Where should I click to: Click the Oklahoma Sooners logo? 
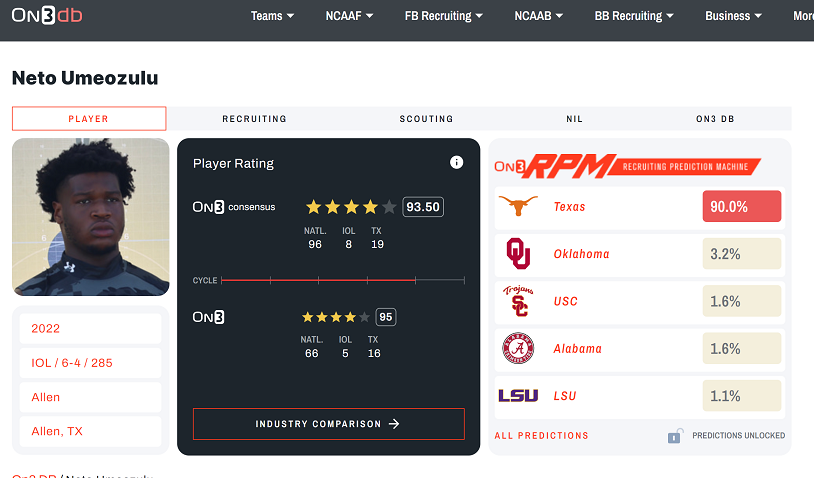click(518, 254)
